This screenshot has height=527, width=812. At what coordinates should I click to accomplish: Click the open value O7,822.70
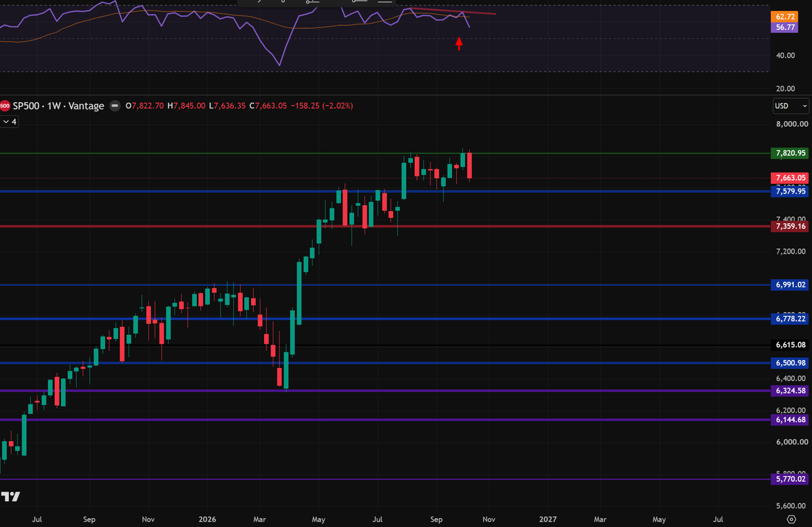pyautogui.click(x=145, y=106)
